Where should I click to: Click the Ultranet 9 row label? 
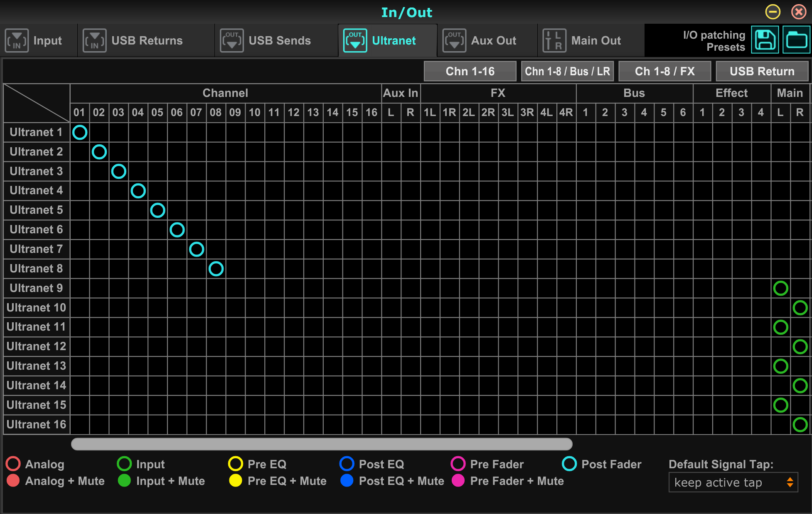(37, 288)
